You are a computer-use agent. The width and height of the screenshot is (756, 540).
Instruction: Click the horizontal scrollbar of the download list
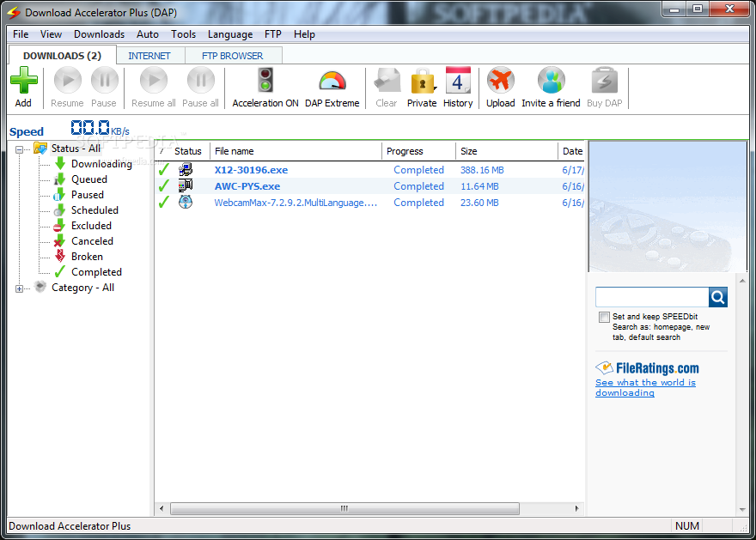[x=346, y=508]
